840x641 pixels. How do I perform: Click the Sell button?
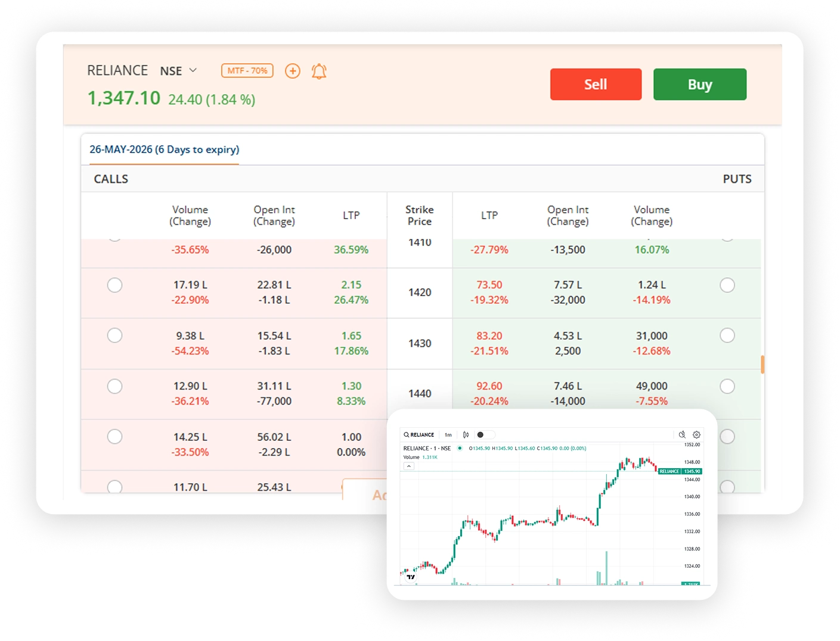point(596,85)
